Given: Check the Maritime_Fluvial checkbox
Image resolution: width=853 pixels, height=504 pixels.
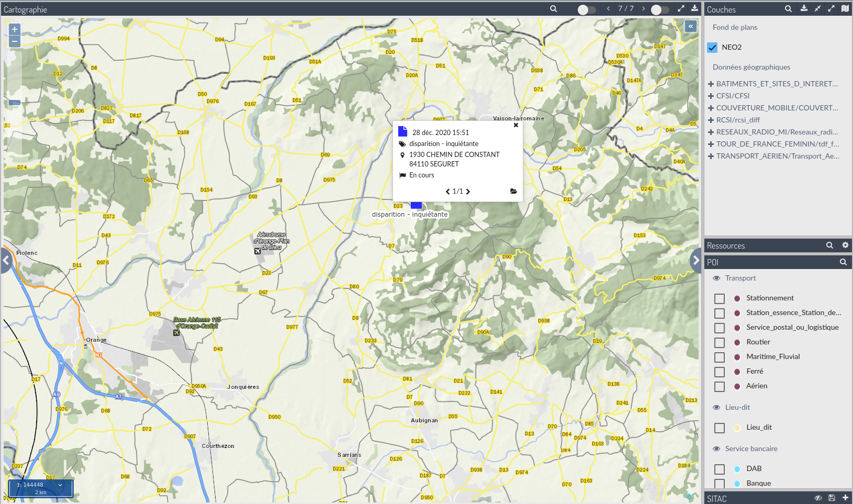Looking at the screenshot, I should pyautogui.click(x=720, y=357).
